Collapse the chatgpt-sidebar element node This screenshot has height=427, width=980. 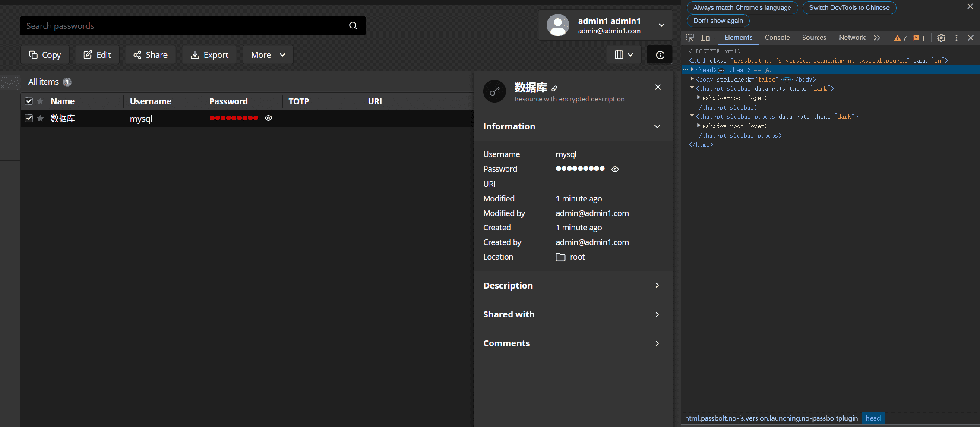pyautogui.click(x=692, y=88)
